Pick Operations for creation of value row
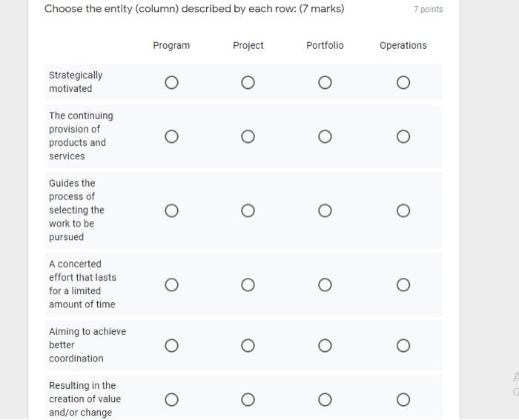The height and width of the screenshot is (420, 519). [403, 400]
